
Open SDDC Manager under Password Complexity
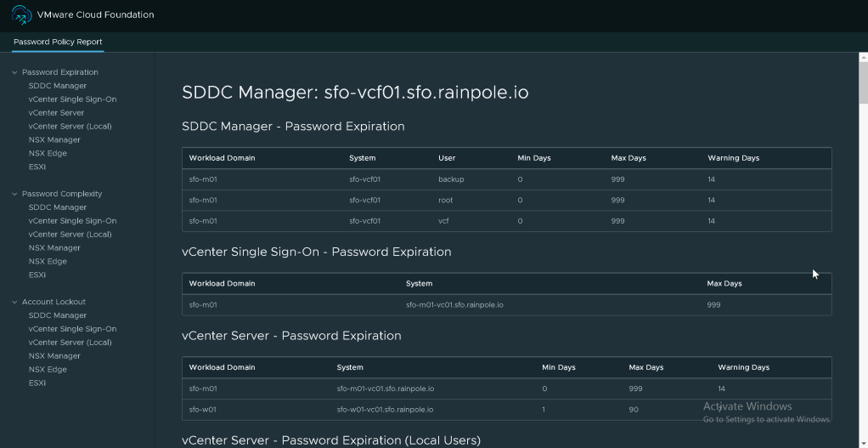click(x=57, y=207)
